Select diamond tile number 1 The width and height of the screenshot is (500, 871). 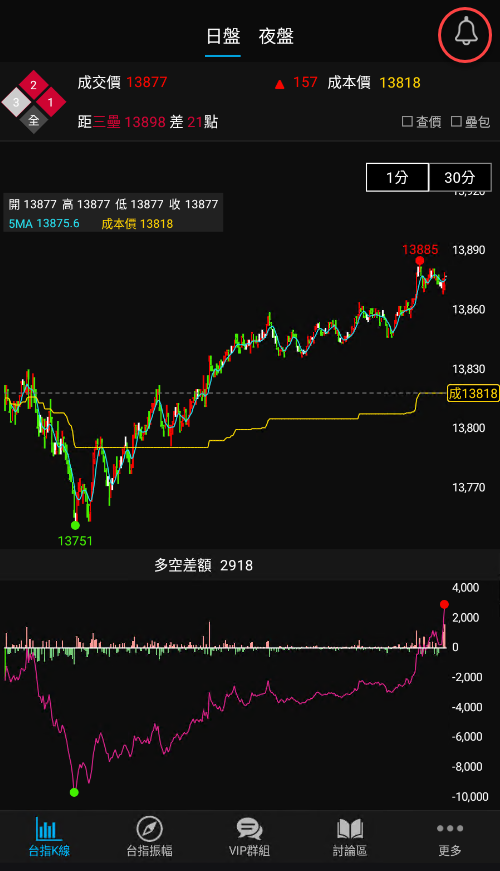tap(51, 102)
